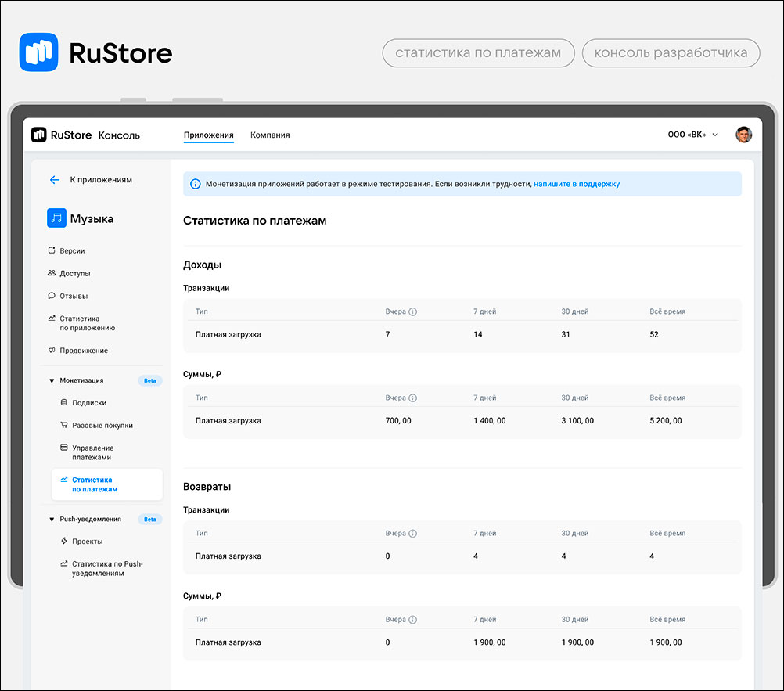The width and height of the screenshot is (784, 691).
Task: Click the консоль разработчика pill button
Action: 671,53
